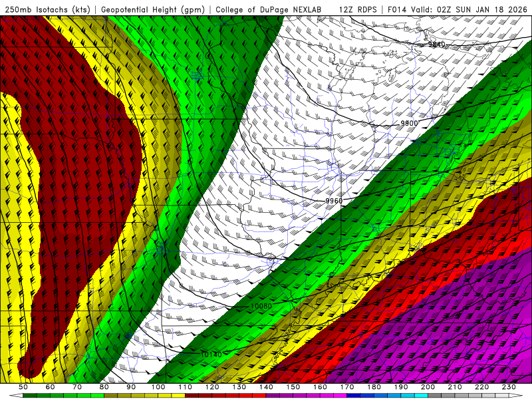Click the 'Geopotential Height (gpm)' title text
The width and height of the screenshot is (532, 399).
coord(153,10)
